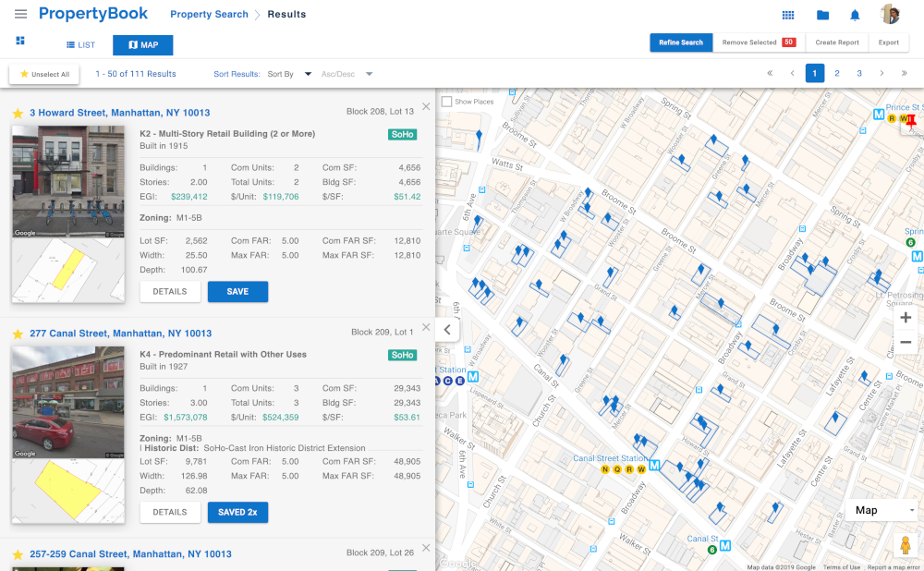Open 257-259 Canal Street address link

point(131,554)
